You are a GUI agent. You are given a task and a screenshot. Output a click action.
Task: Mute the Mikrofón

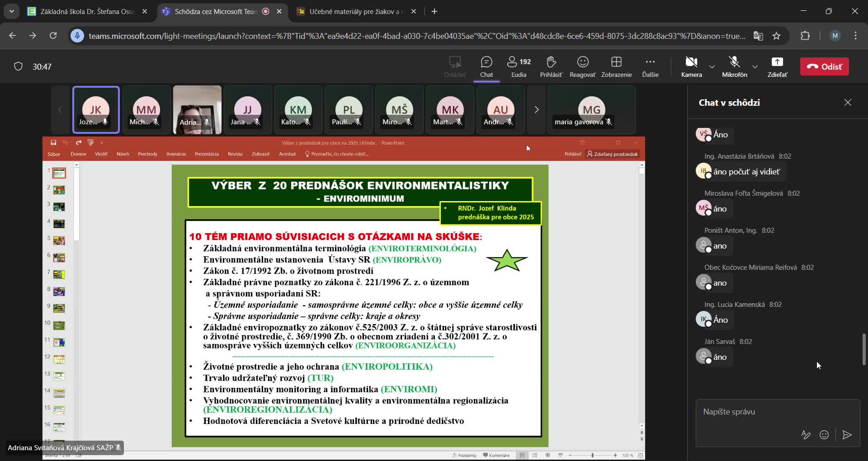coord(734,66)
